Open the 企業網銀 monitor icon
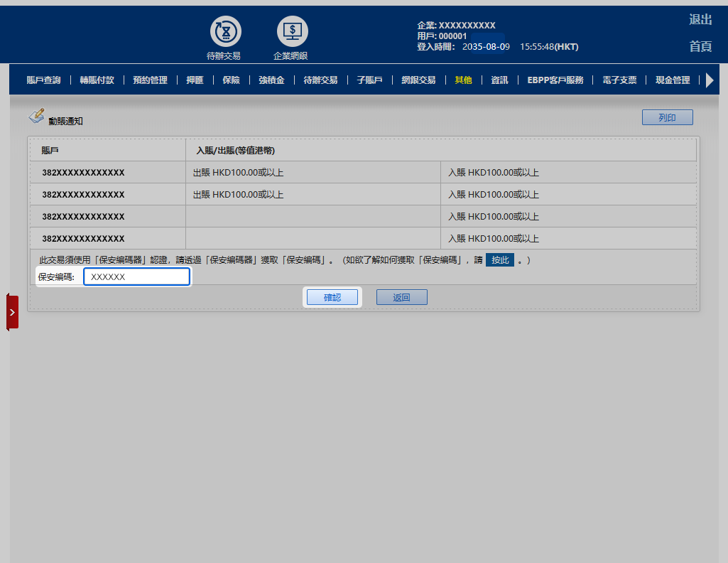Image resolution: width=728 pixels, height=563 pixels. point(292,32)
